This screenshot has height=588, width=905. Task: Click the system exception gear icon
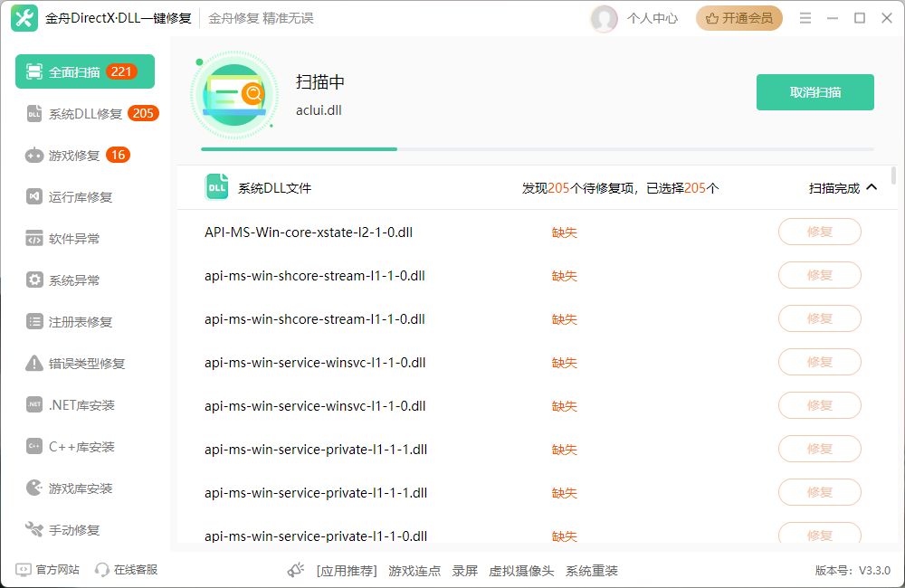[34, 280]
